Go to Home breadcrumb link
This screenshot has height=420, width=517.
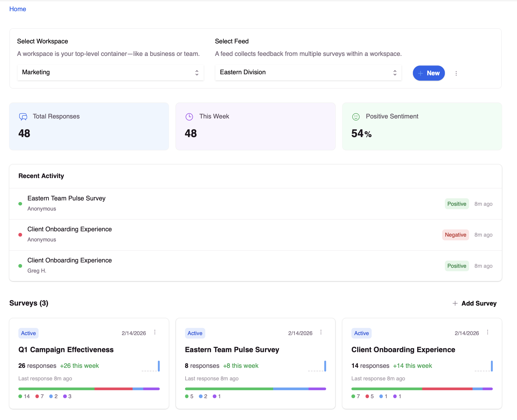(18, 9)
